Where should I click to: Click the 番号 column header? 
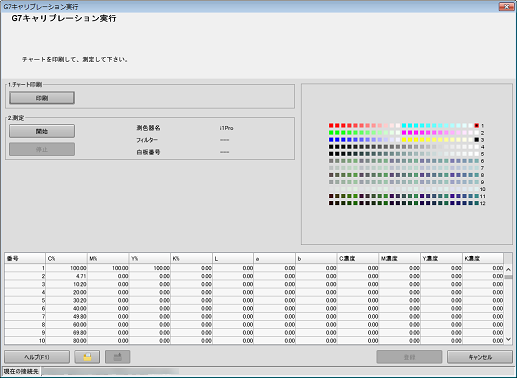point(25,258)
